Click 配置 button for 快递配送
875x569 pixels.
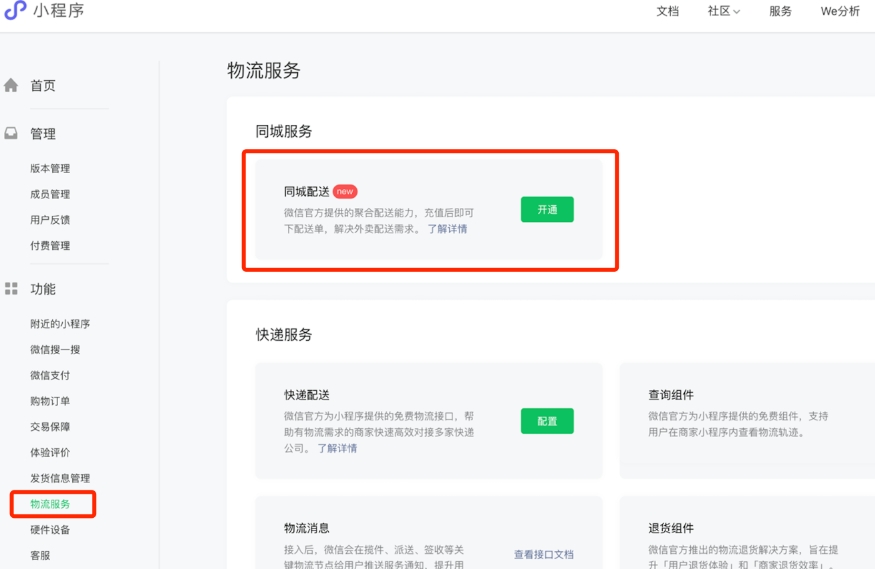click(x=547, y=421)
